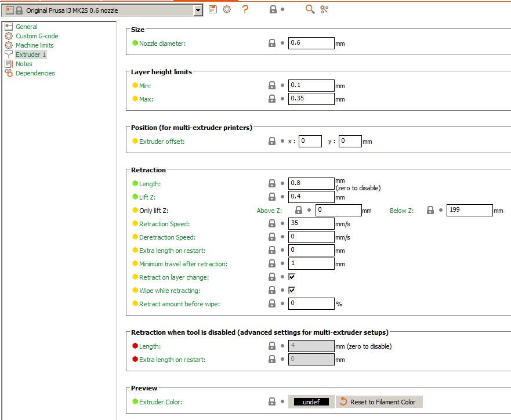511x420 pixels.
Task: Click lock icon for Wipe while retracting
Action: pos(272,290)
